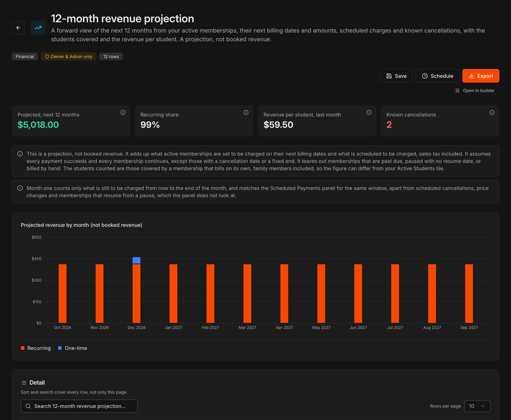
Task: Click the $5,018.00 projected value
Action: (x=38, y=125)
